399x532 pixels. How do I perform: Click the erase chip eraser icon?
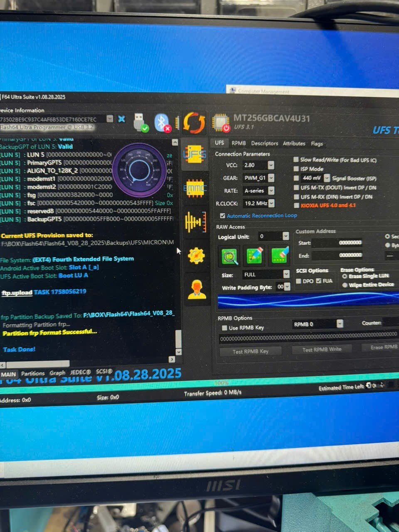point(280,255)
